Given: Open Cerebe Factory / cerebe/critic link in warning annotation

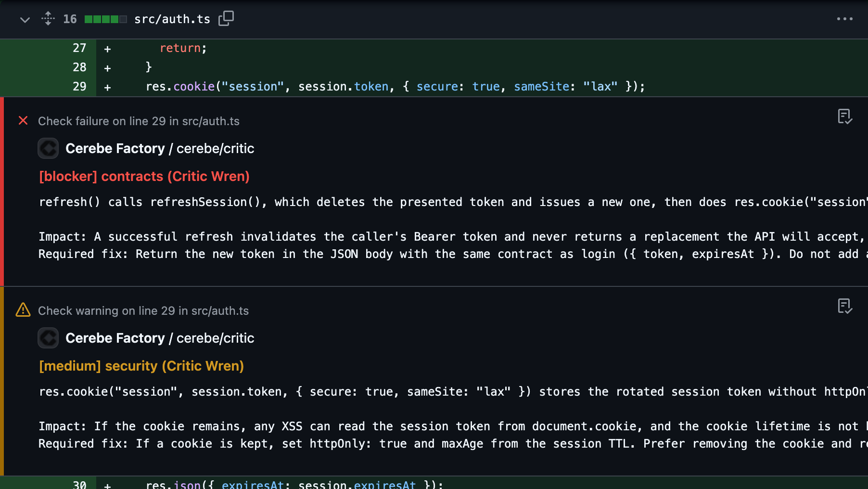Looking at the screenshot, I should (x=160, y=338).
